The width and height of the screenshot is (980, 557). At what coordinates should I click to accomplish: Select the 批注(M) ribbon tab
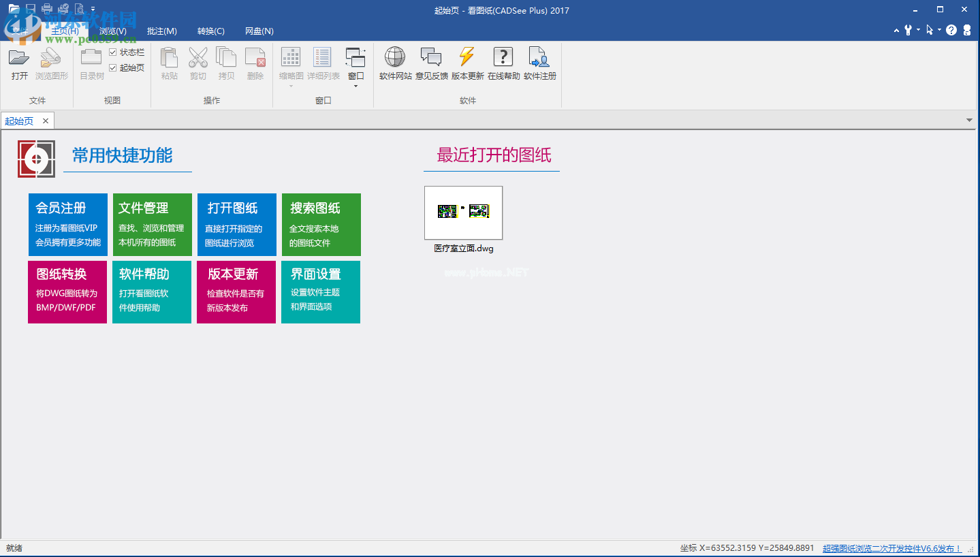click(x=162, y=31)
